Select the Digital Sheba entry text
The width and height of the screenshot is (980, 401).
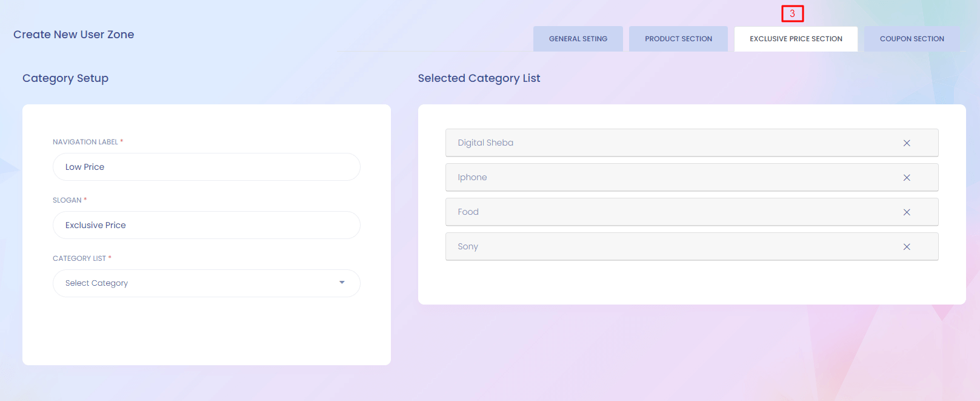pyautogui.click(x=485, y=143)
